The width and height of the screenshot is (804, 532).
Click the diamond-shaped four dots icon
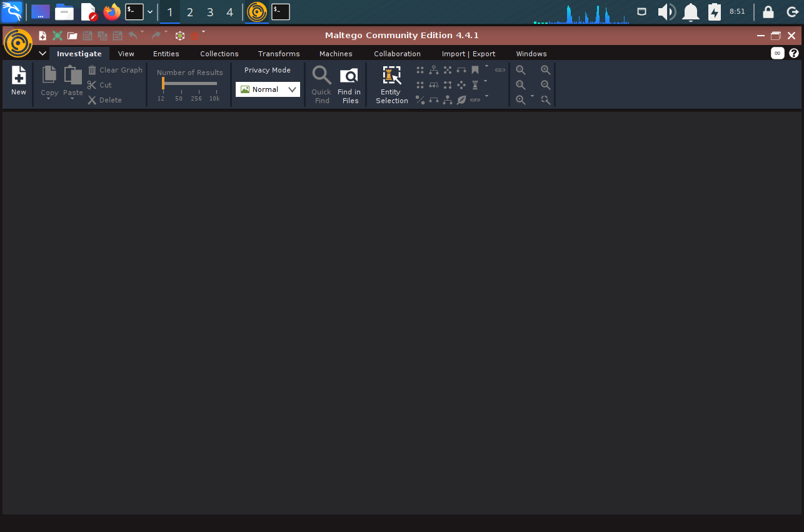(461, 85)
